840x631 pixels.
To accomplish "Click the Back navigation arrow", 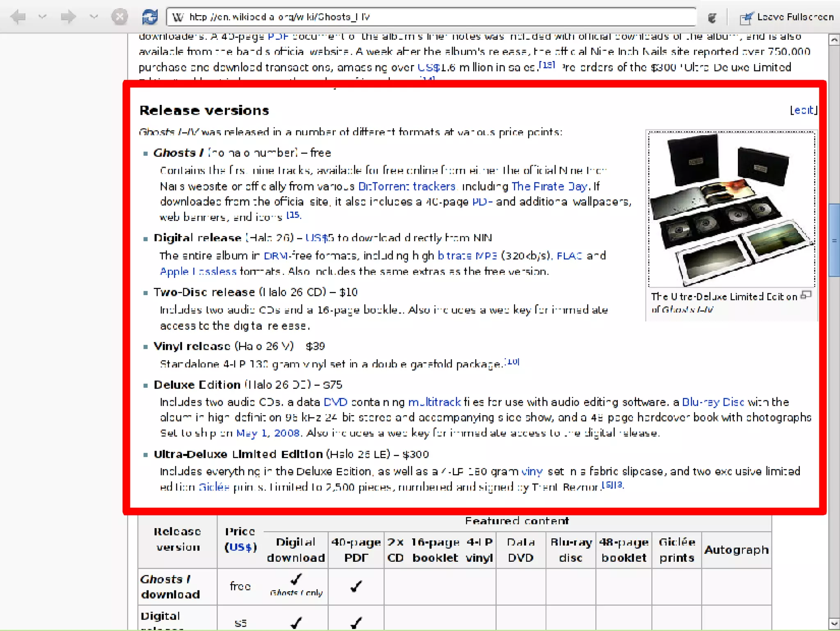I will click(x=18, y=17).
